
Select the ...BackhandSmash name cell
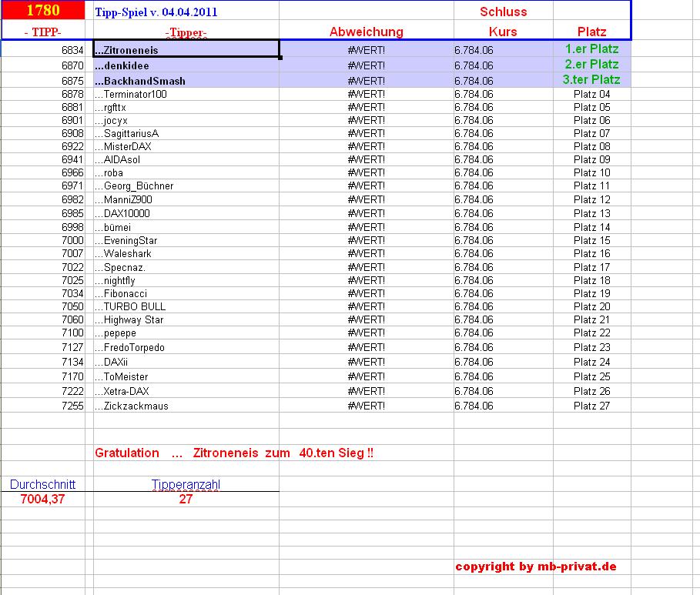click(186, 80)
